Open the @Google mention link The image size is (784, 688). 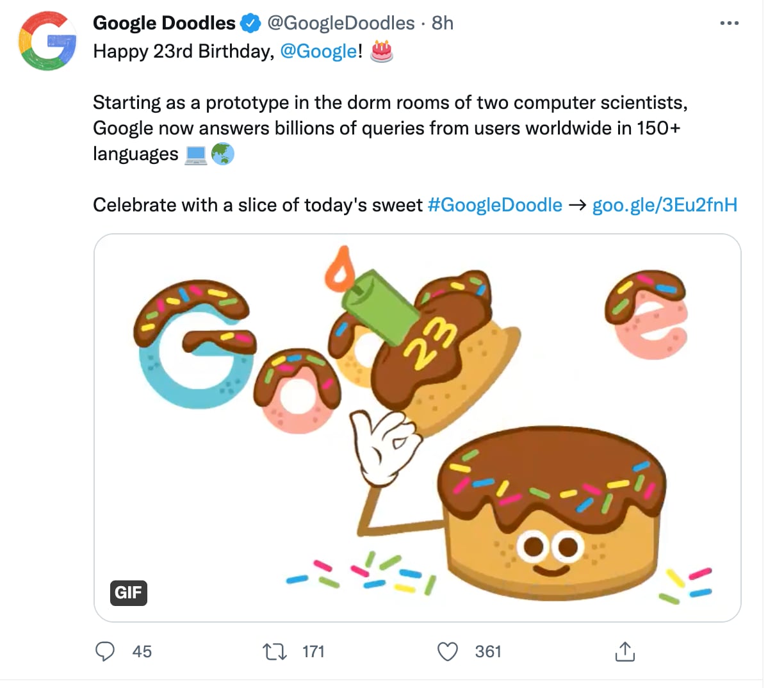click(x=318, y=51)
